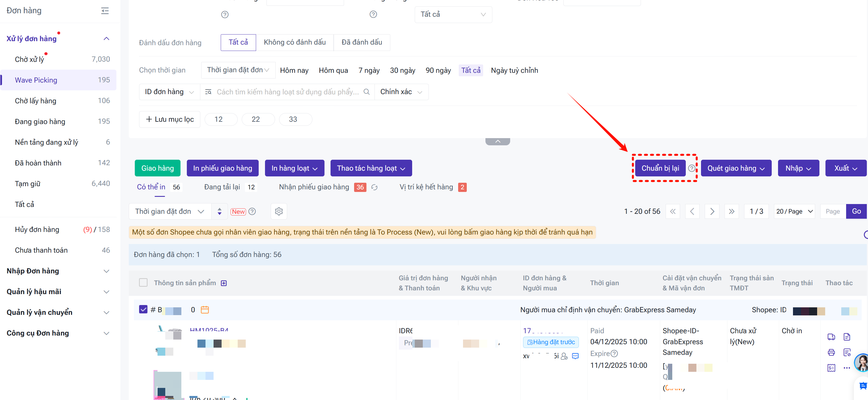Switch to Đang tải lại tab

point(222,187)
